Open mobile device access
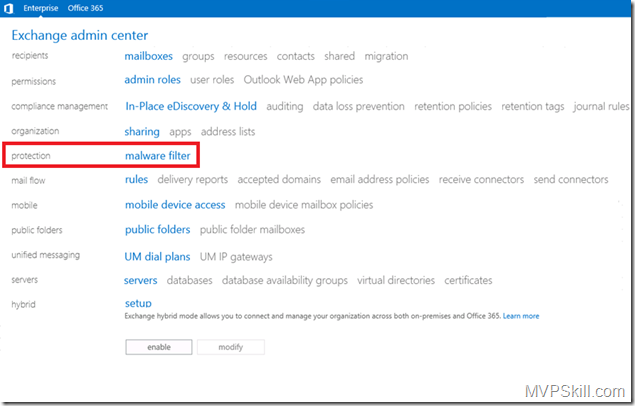The width and height of the screenshot is (635, 406). point(175,205)
